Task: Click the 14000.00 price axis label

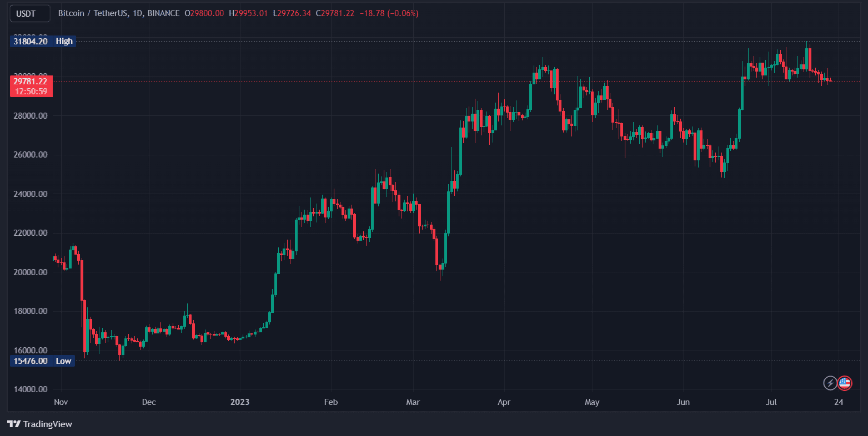Action: (31, 389)
